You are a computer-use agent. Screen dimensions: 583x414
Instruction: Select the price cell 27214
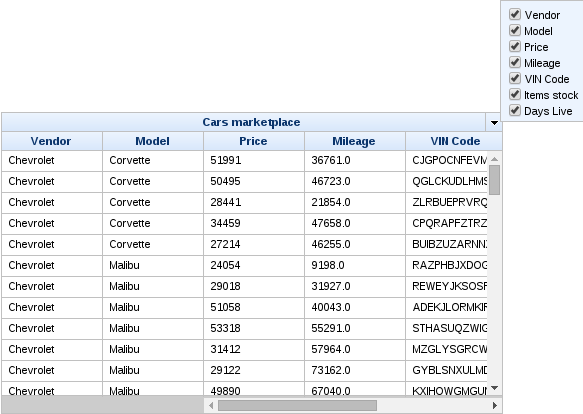[254, 245]
